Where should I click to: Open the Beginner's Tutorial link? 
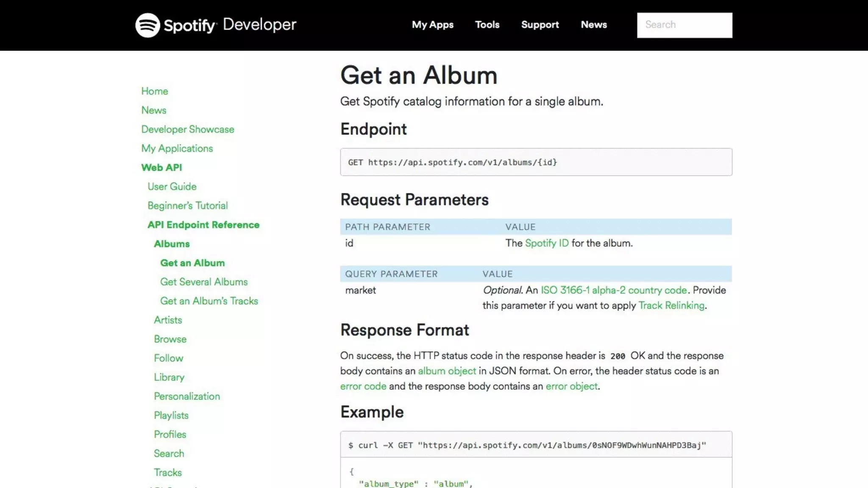click(187, 205)
